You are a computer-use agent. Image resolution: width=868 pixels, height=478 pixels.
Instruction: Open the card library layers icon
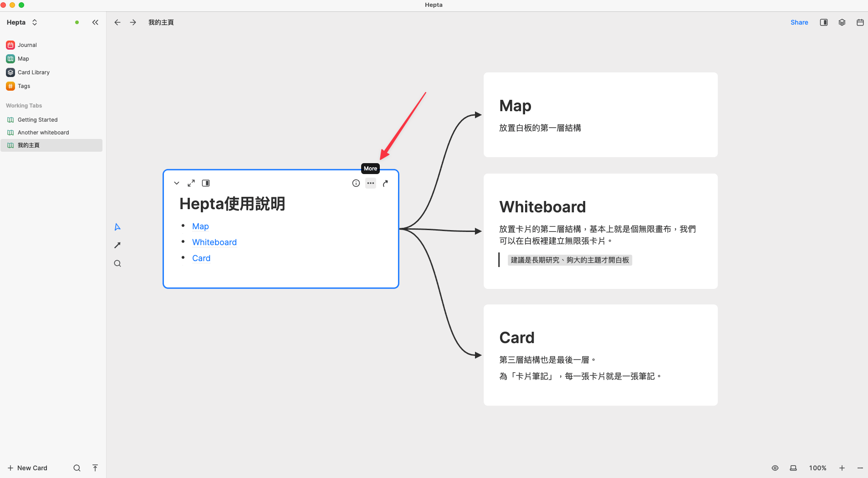pos(842,22)
